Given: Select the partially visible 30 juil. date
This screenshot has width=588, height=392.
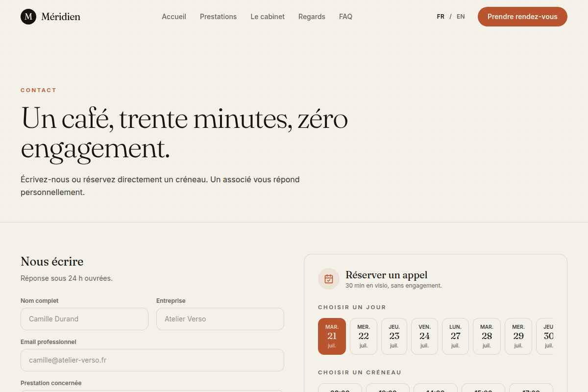Looking at the screenshot, I should tap(545, 336).
